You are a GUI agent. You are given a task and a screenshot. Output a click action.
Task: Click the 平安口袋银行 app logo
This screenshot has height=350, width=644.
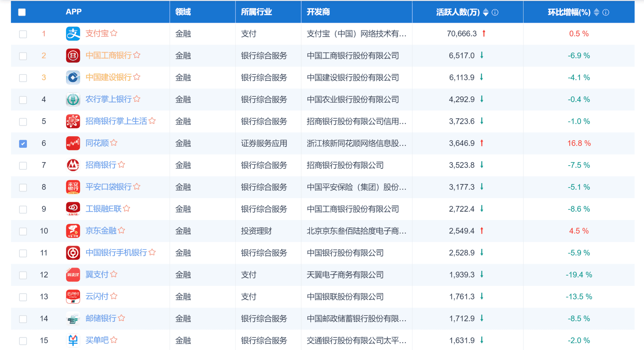(x=73, y=187)
